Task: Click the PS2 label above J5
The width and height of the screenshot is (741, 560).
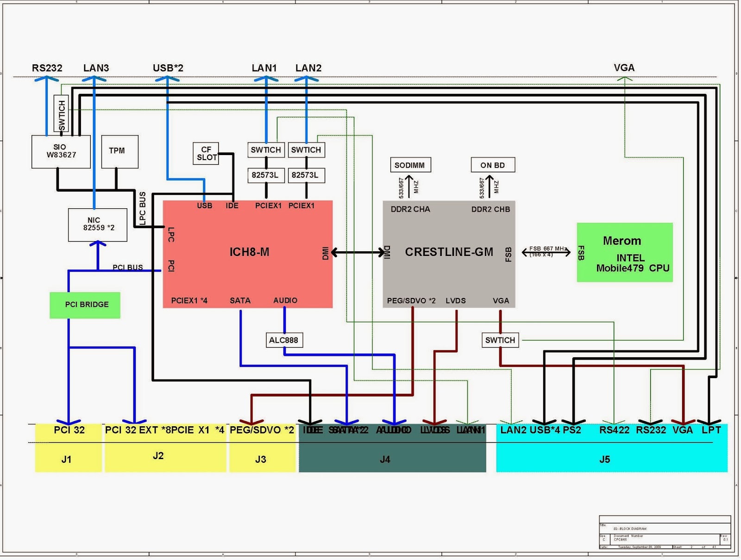Action: click(x=572, y=430)
